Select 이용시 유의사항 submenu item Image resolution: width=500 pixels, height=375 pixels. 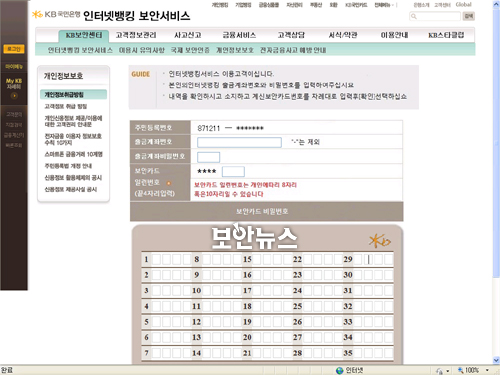point(142,50)
